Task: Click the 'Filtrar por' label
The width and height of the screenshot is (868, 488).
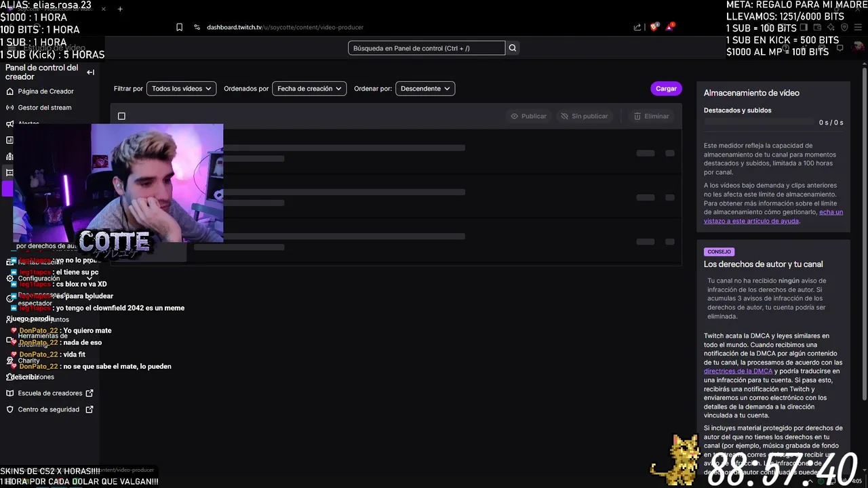Action: point(128,89)
